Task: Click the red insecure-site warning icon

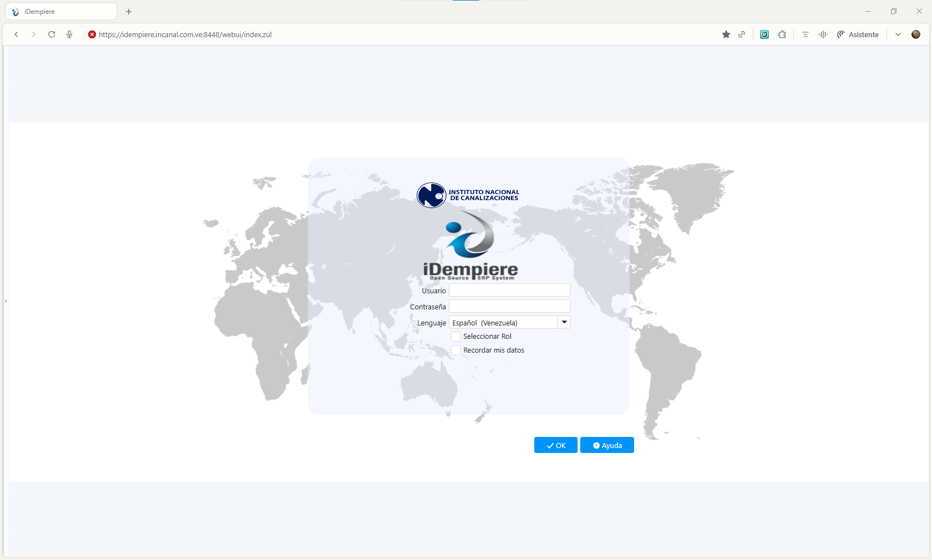Action: [92, 34]
